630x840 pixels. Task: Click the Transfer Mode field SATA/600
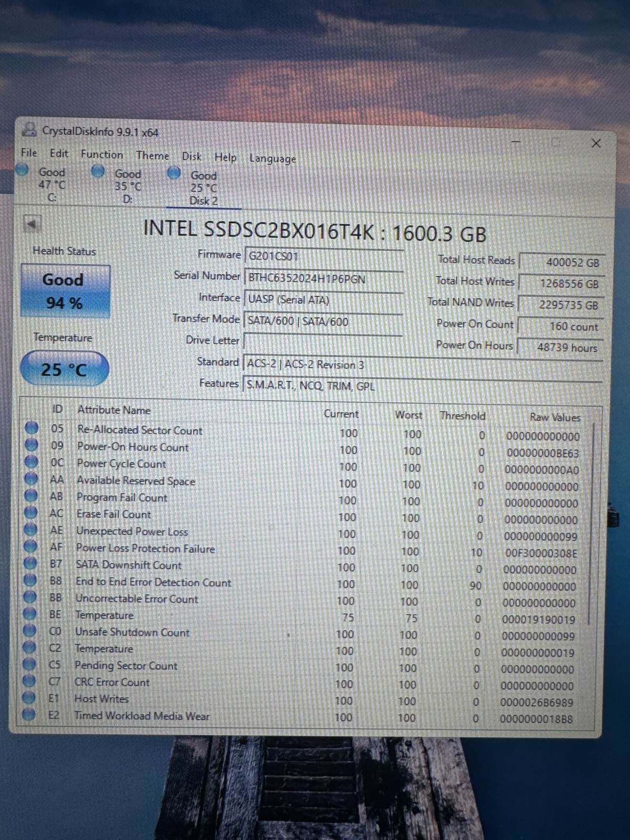[x=323, y=321]
